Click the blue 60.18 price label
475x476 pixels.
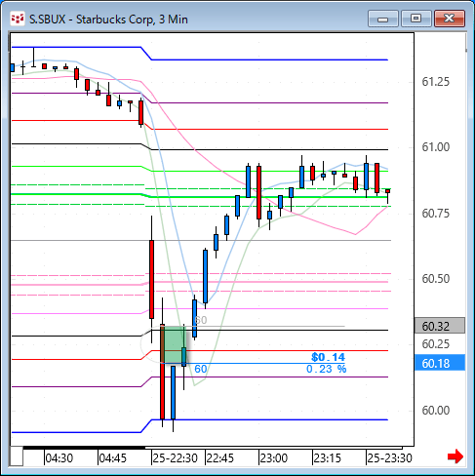(440, 363)
